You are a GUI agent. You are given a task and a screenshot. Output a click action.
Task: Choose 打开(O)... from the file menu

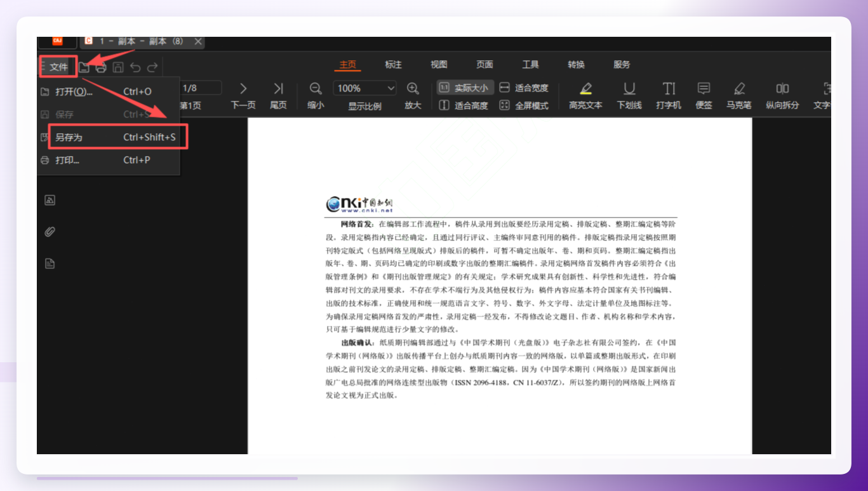108,92
